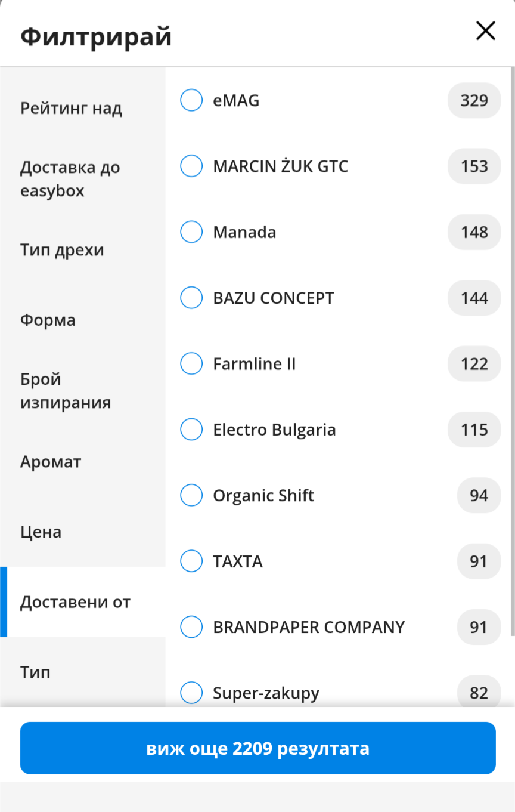Select MARCIN ŻUK GTC seller option
Viewport: 515px width, 812px height.
pyautogui.click(x=191, y=166)
